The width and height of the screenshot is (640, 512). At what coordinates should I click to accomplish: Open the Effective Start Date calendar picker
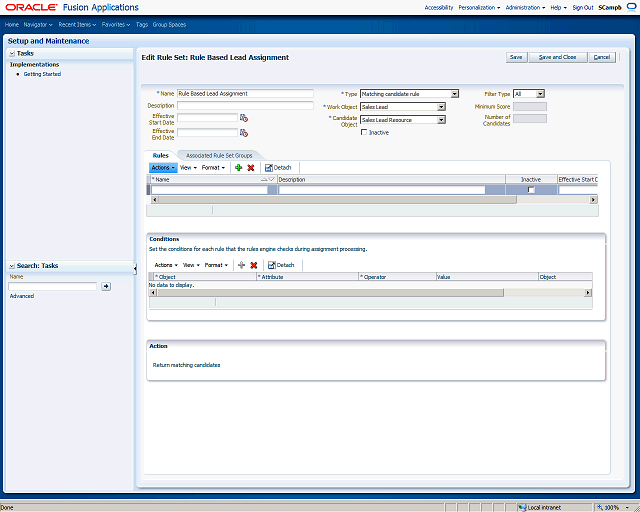click(244, 118)
